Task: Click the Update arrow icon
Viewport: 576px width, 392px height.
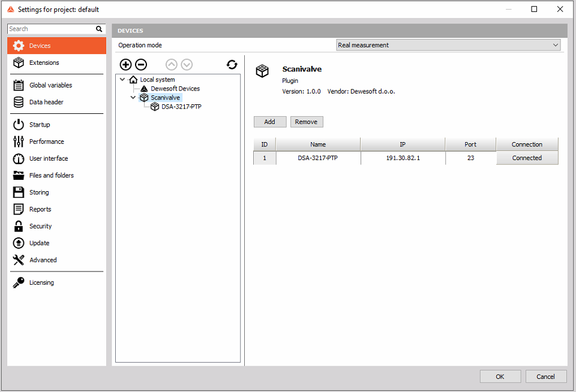Action: pos(19,243)
